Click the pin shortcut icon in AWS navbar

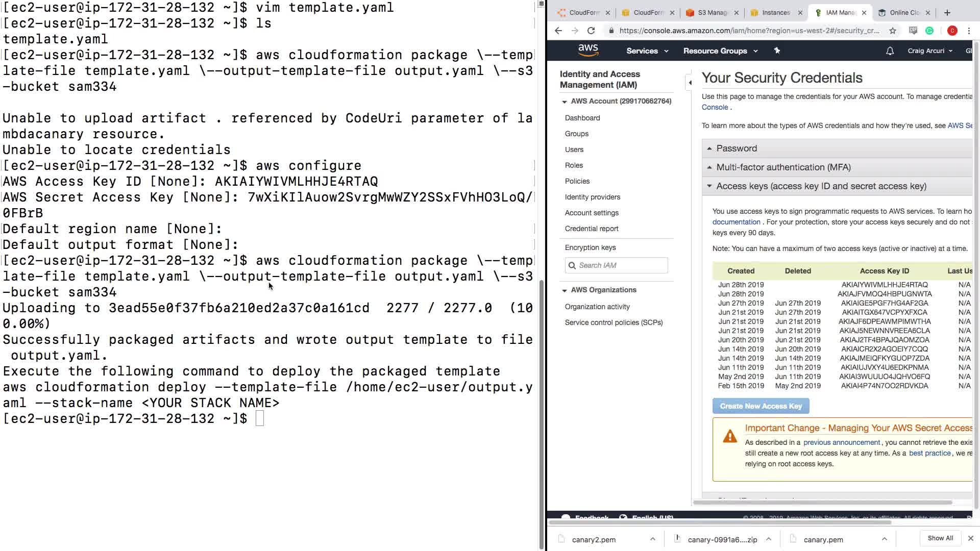(777, 51)
